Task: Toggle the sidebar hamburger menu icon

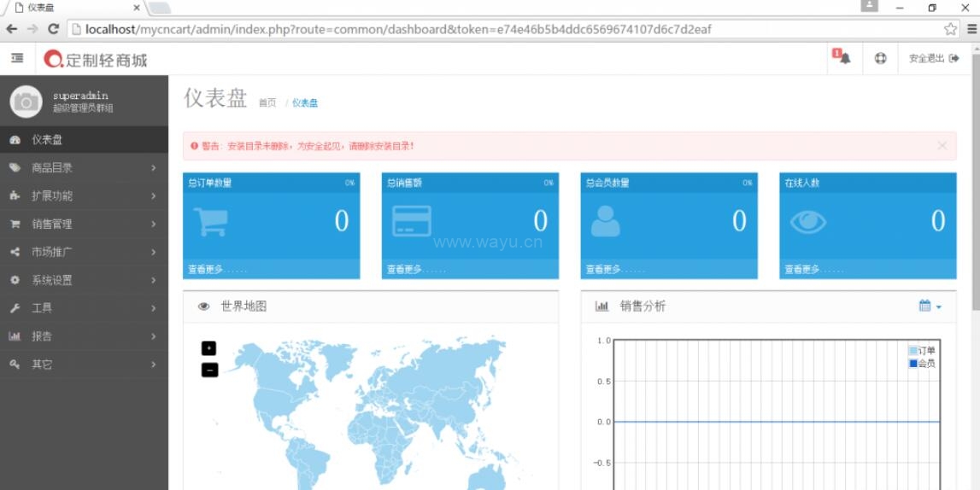Action: coord(17,58)
